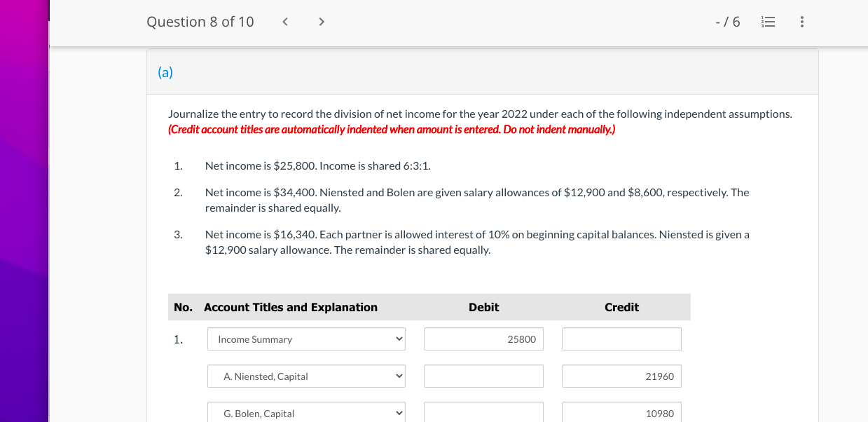Viewport: 868px width, 422px height.
Task: Click the numbered list navigator icon
Action: pos(768,22)
